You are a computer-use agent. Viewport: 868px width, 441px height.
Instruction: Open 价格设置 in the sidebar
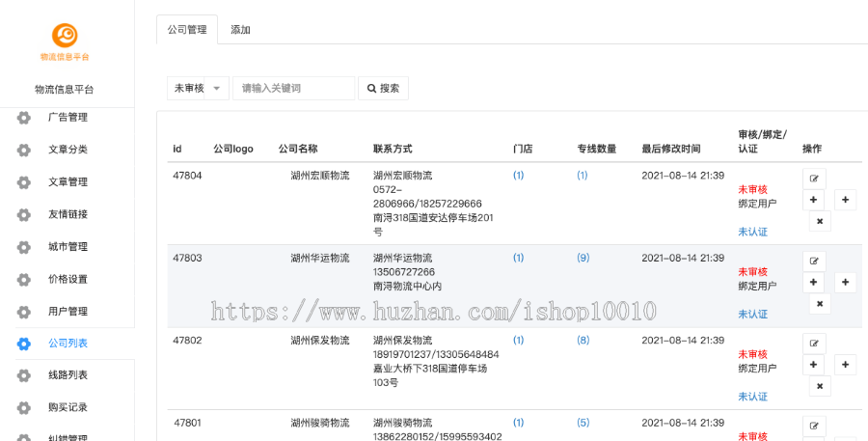68,279
